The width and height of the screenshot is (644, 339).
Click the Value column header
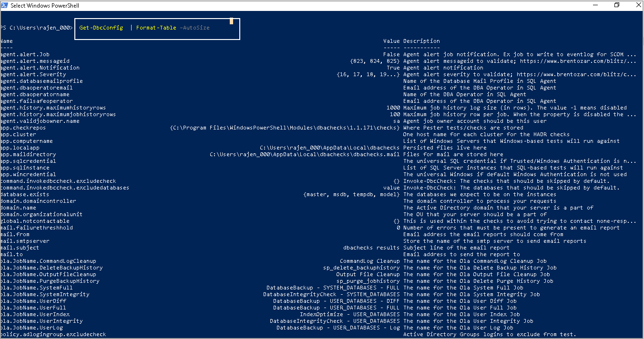coord(391,41)
